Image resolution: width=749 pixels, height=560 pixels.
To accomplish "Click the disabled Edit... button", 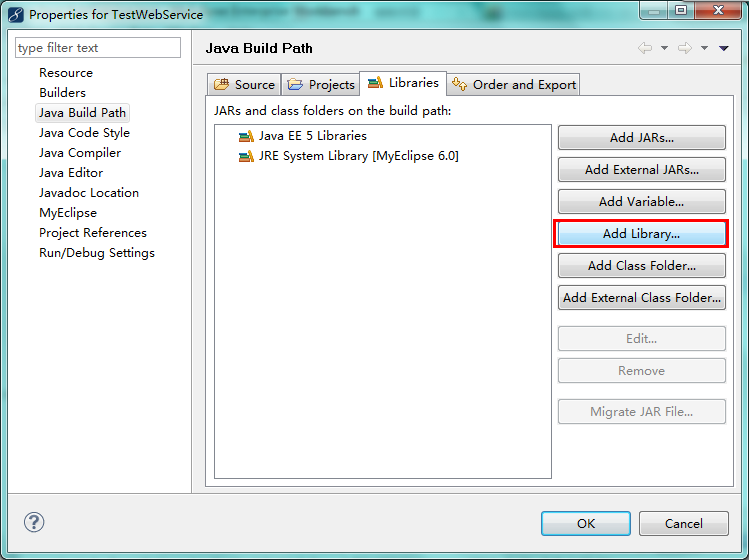I will 642,339.
